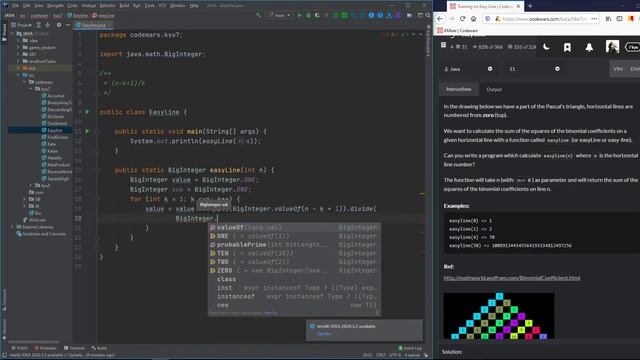Open the run configuration dropdown
This screenshot has width=640, height=360.
click(x=280, y=15)
